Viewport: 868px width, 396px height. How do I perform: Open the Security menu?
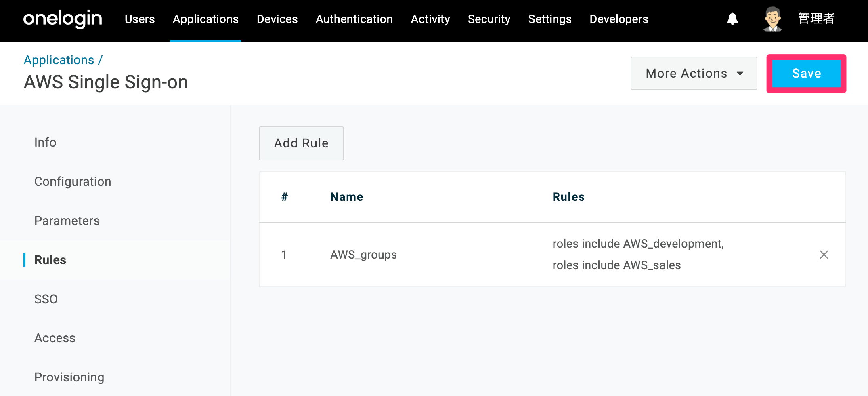(489, 19)
